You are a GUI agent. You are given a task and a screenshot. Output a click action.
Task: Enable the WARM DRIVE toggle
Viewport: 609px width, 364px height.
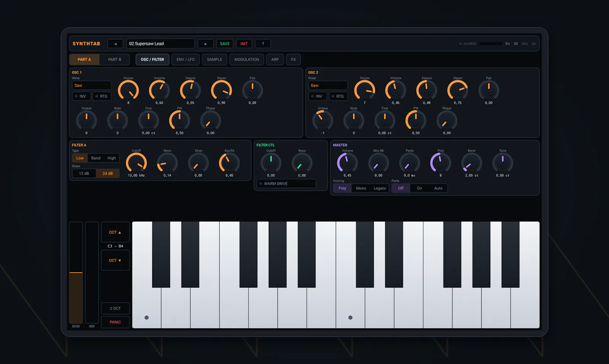pyautogui.click(x=286, y=184)
